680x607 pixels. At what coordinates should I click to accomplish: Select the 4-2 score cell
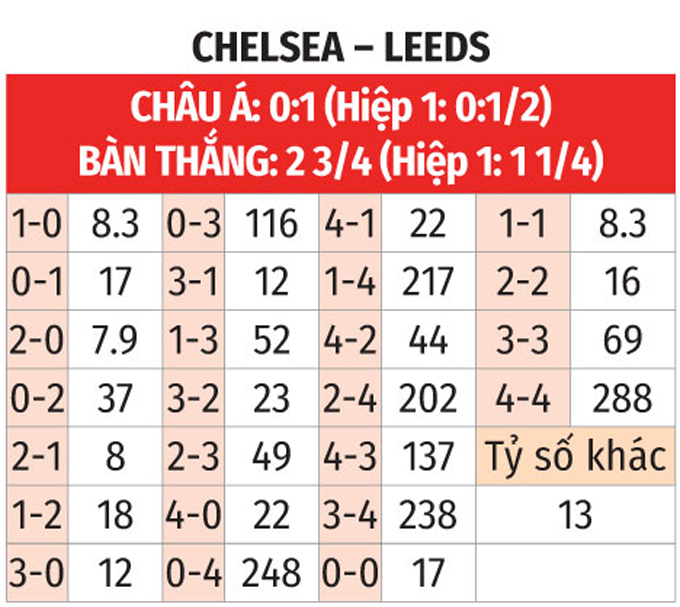point(349,341)
